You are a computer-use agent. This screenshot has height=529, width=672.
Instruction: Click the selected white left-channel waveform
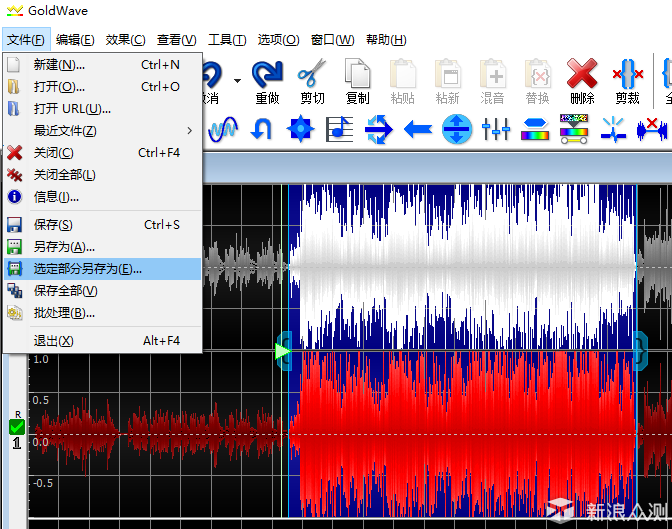point(463,267)
